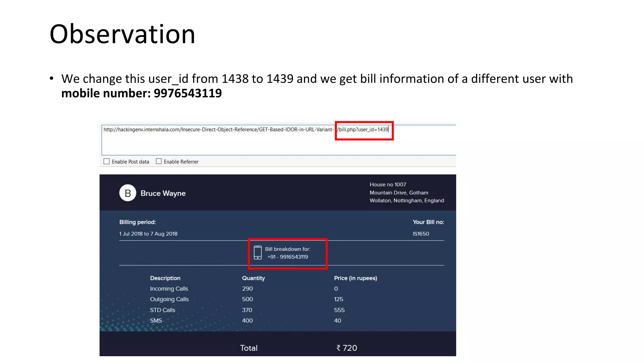Click the Price (in rupees) column header

pyautogui.click(x=355, y=278)
